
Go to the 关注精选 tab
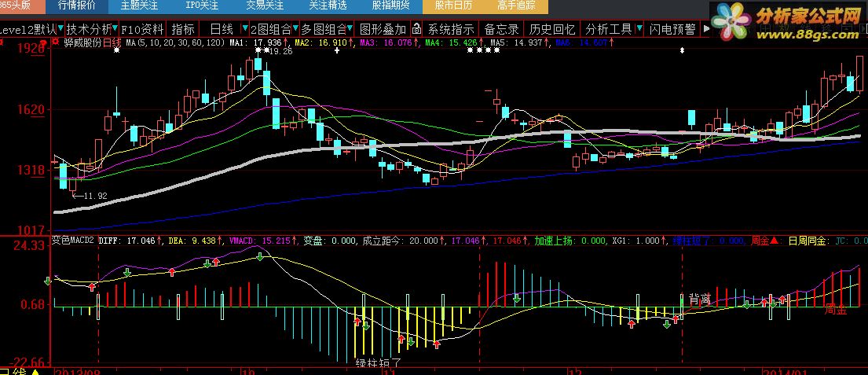click(x=328, y=6)
